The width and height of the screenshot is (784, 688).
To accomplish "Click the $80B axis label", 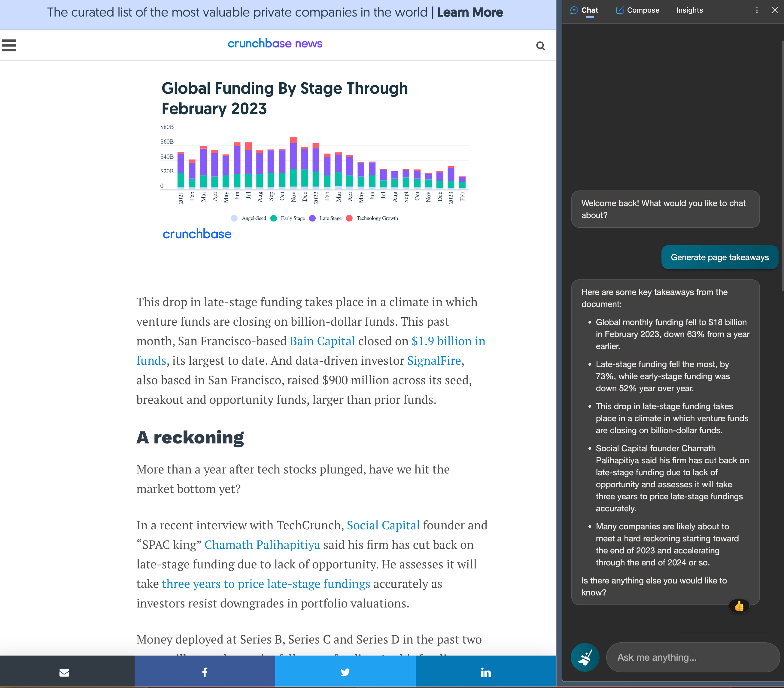I will point(167,127).
